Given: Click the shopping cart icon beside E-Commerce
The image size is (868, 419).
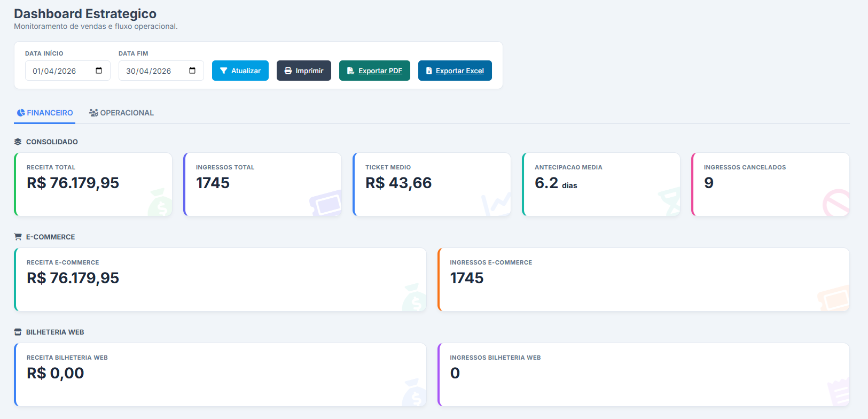Looking at the screenshot, I should point(18,237).
